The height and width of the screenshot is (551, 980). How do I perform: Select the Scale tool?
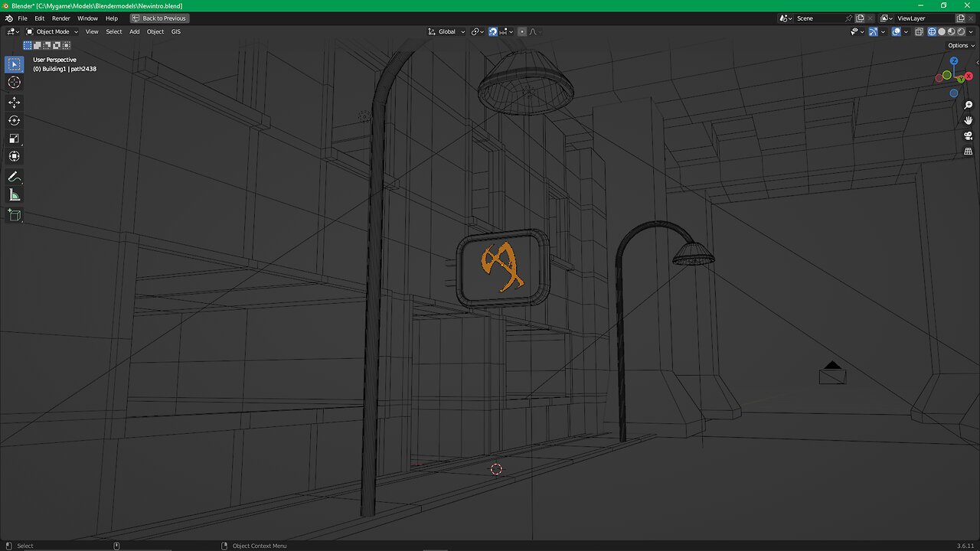pyautogui.click(x=15, y=139)
